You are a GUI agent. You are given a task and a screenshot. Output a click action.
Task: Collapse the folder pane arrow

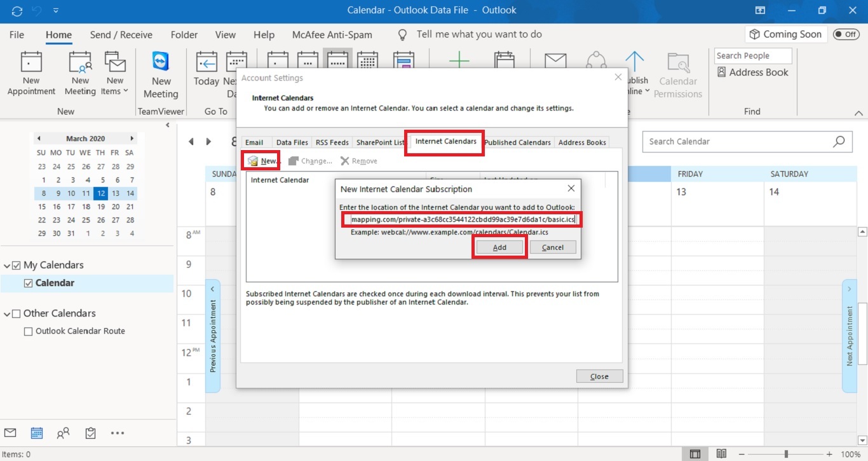[x=168, y=125]
